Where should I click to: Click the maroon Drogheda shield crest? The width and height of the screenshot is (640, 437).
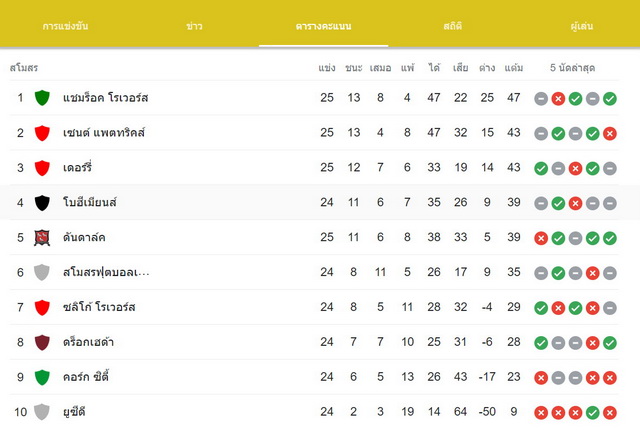42,342
